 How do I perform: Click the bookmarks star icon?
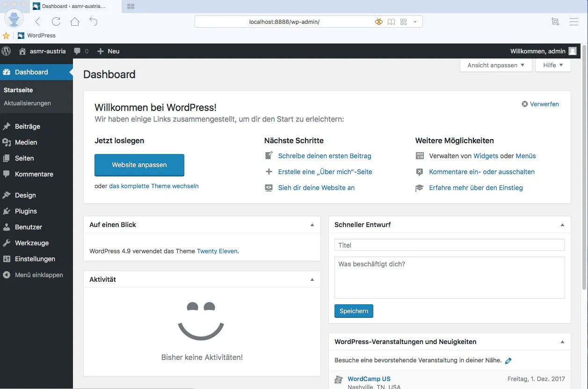coord(6,36)
